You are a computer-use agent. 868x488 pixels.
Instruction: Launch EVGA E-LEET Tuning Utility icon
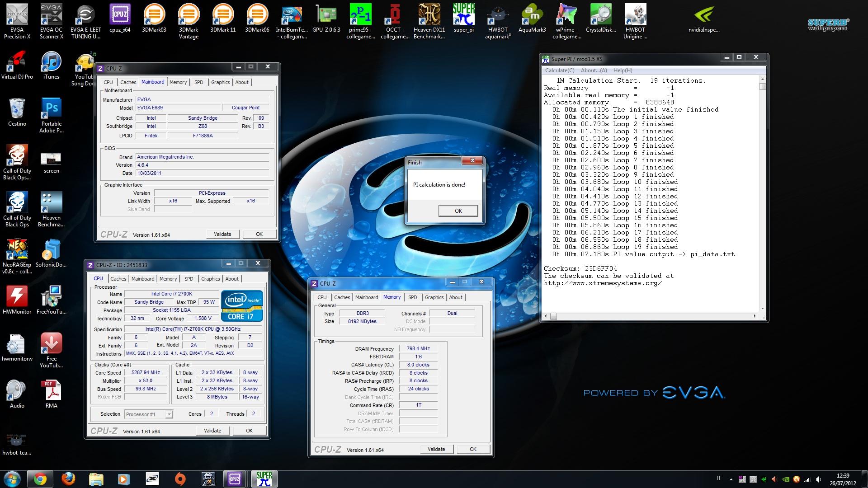point(85,21)
